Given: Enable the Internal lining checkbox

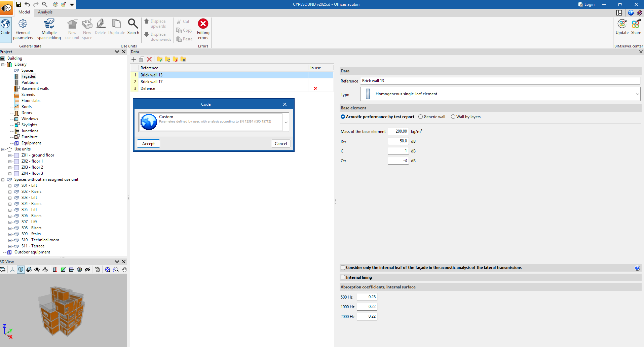Looking at the screenshot, I should [x=343, y=277].
